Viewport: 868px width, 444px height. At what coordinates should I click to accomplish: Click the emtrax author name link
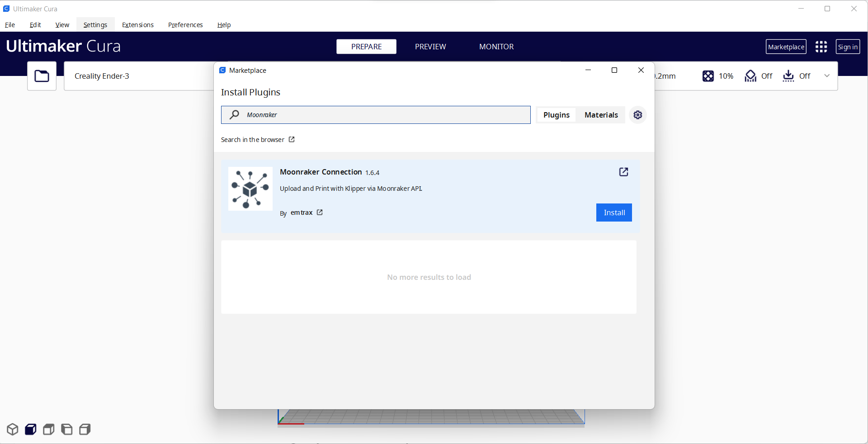(x=302, y=213)
